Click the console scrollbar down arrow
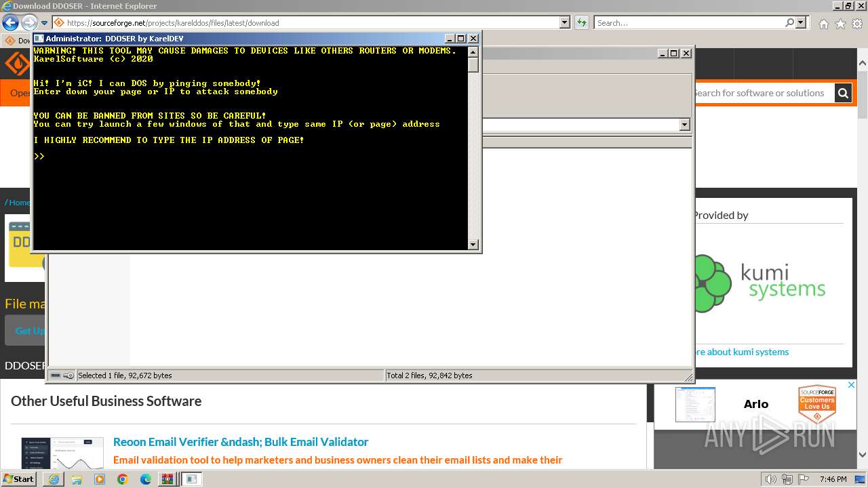The height and width of the screenshot is (488, 868). click(x=473, y=245)
